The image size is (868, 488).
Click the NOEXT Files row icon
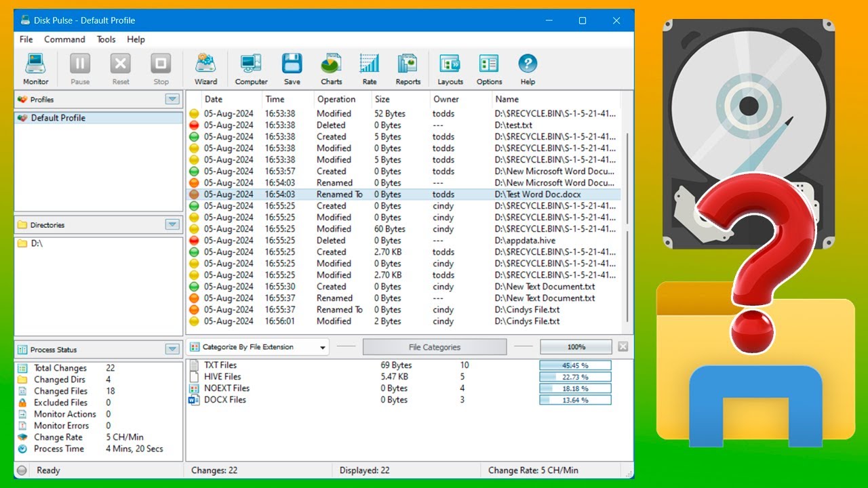click(x=194, y=388)
